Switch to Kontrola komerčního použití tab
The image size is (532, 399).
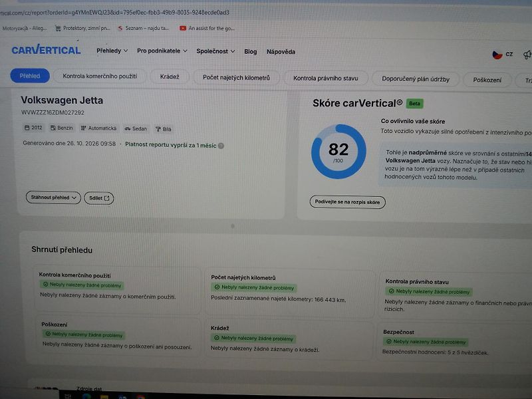point(100,76)
